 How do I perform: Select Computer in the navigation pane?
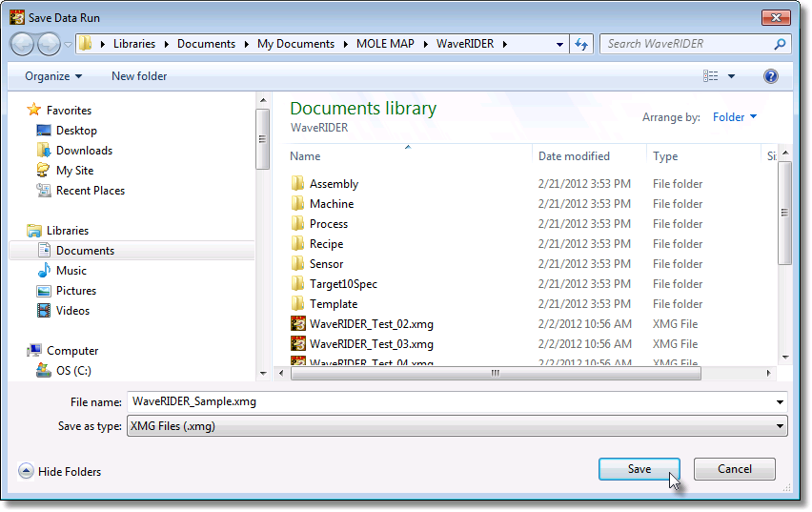[72, 351]
